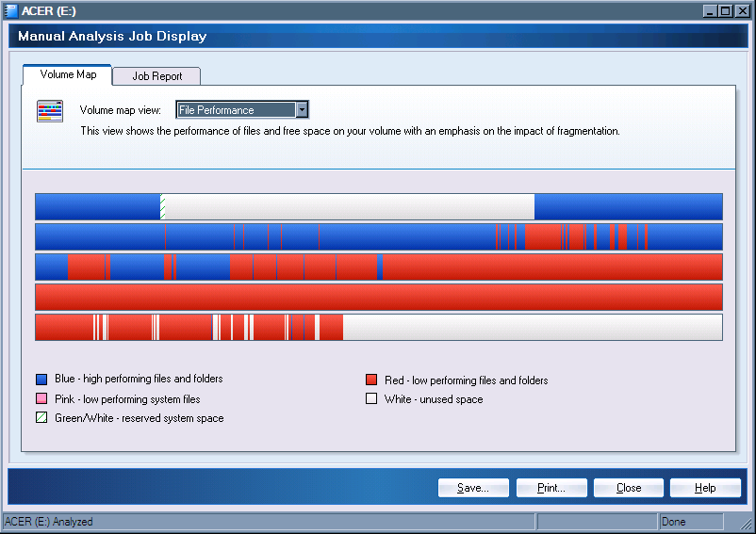Image resolution: width=756 pixels, height=534 pixels.
Task: Select the Volume Map tab
Action: (x=68, y=74)
